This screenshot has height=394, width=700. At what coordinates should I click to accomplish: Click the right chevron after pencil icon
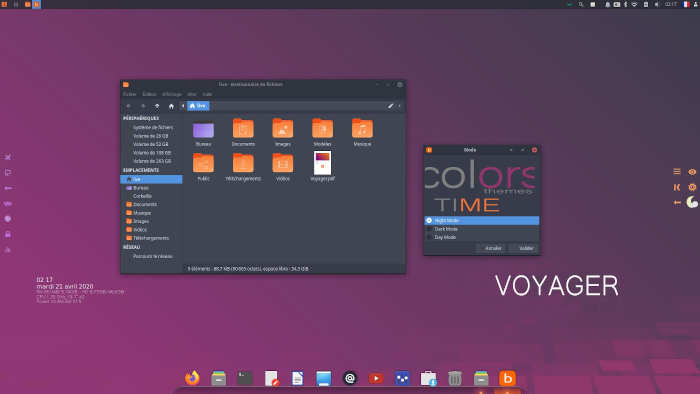399,106
